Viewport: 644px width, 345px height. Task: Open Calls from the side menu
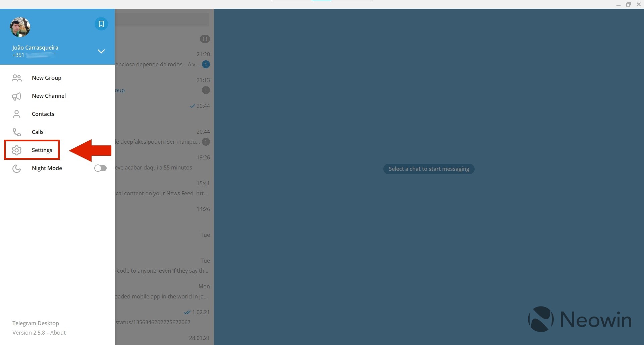click(x=38, y=132)
